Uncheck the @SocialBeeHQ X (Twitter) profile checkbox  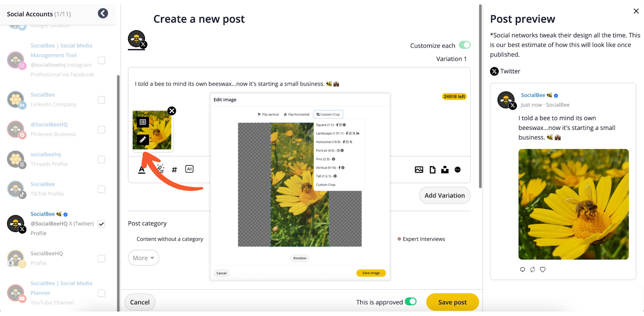[101, 224]
